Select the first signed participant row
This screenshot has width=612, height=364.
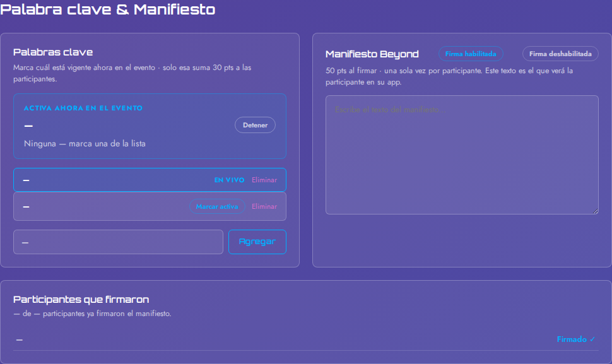click(x=306, y=339)
